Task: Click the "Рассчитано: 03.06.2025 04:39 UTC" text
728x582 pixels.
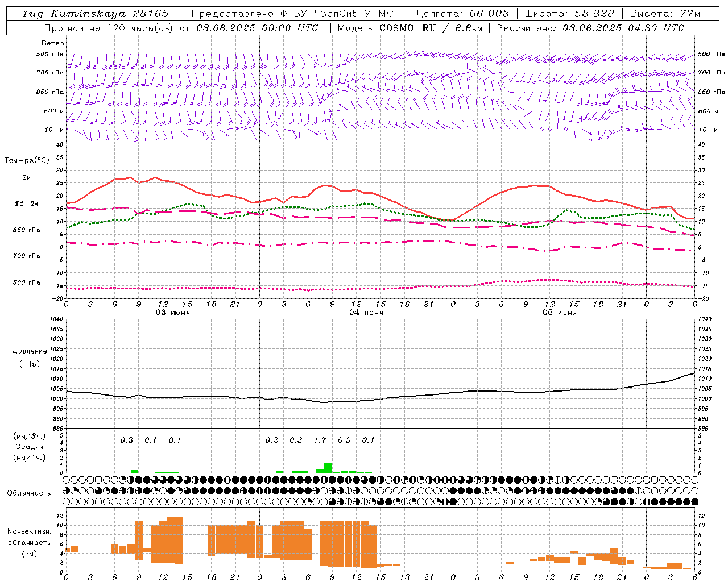Action: coord(590,28)
